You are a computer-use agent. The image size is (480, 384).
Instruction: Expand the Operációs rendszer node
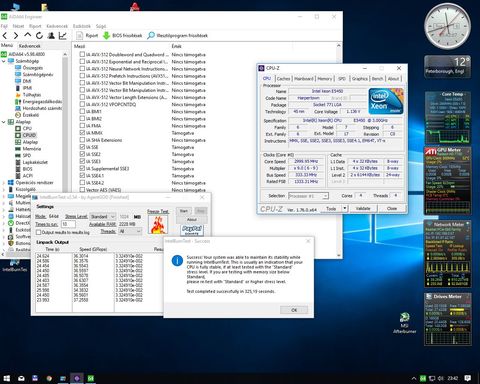point(4,183)
